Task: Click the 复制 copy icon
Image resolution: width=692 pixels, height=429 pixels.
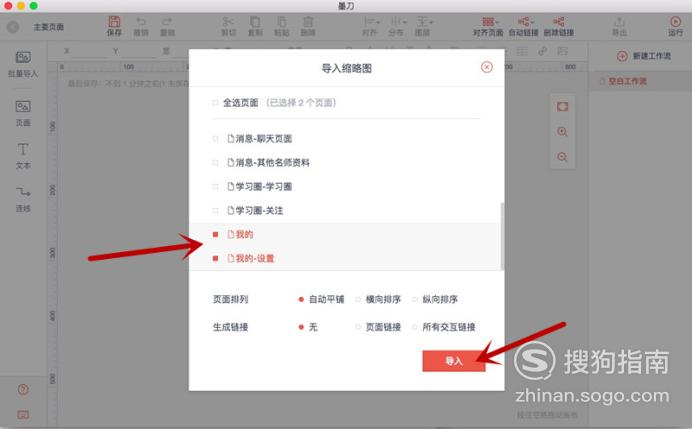Action: coord(255,22)
